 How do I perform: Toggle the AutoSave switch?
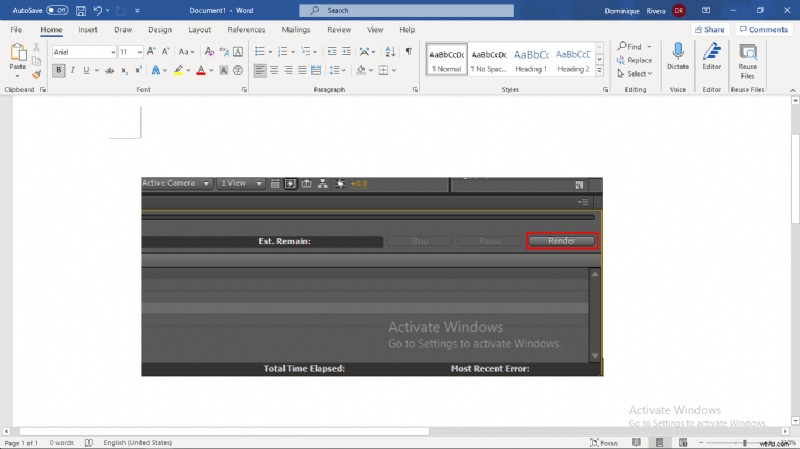pos(56,10)
